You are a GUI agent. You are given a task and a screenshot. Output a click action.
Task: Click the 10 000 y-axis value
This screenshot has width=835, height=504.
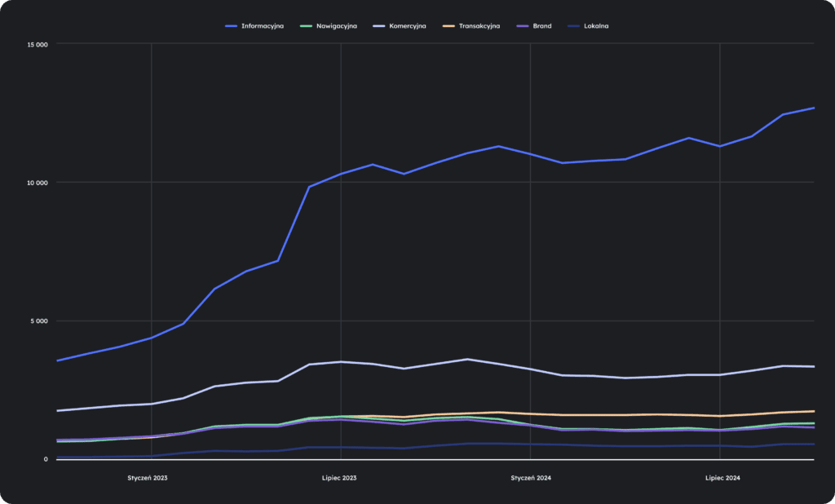pos(38,183)
